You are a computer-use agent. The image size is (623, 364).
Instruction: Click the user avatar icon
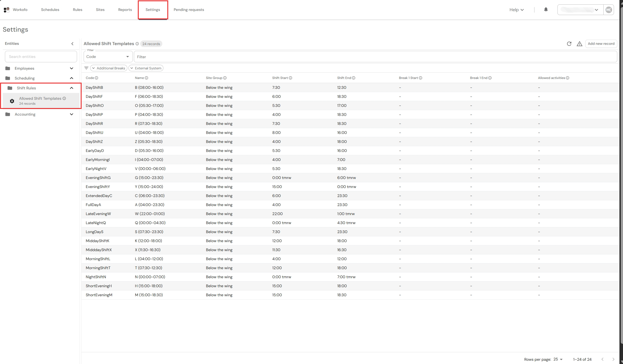coord(609,10)
